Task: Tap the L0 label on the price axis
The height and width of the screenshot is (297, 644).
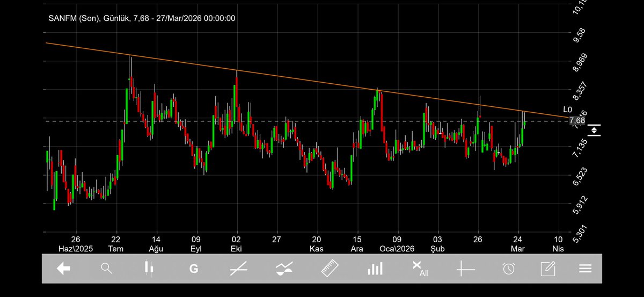Action: [x=568, y=110]
